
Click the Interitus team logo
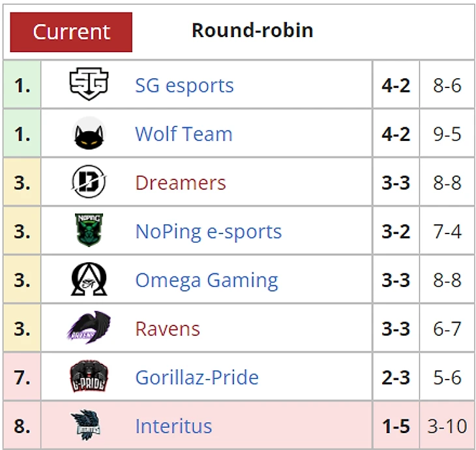point(87,426)
